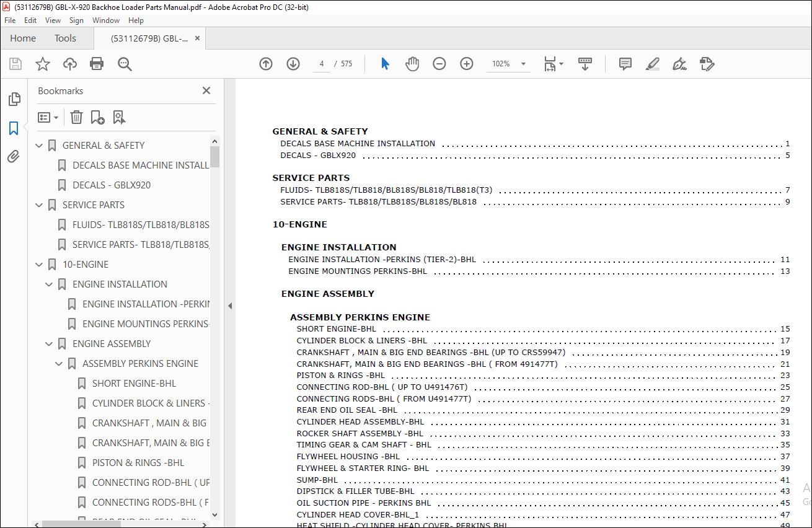
Task: Open PISTON & RINGS -BHL bookmark
Action: click(138, 463)
